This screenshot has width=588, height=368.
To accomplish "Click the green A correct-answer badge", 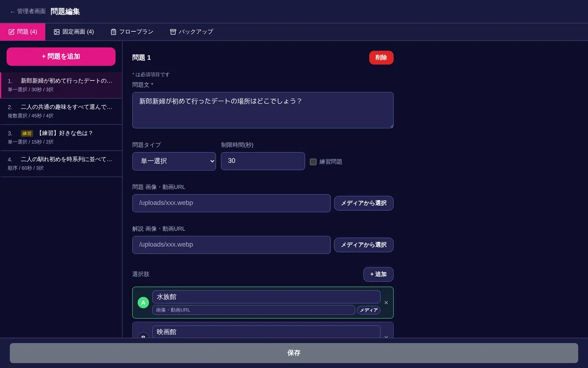I will click(143, 303).
